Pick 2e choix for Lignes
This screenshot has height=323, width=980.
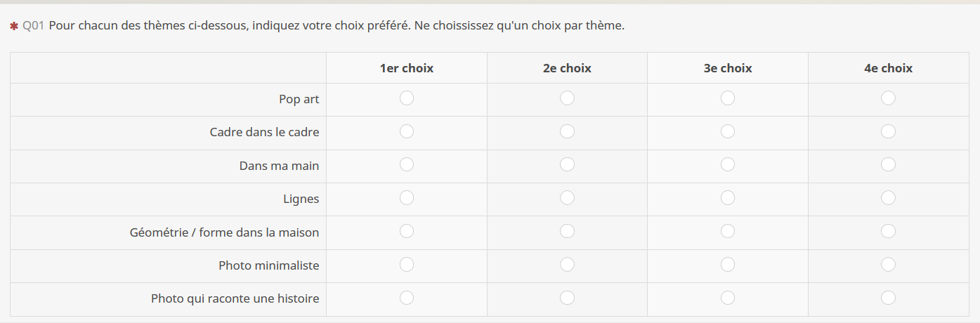pos(567,198)
